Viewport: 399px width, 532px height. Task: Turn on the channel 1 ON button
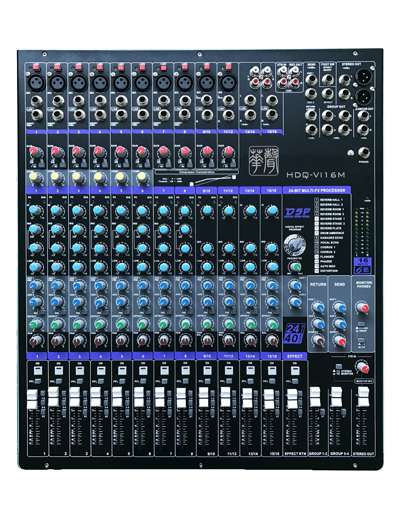click(x=38, y=371)
